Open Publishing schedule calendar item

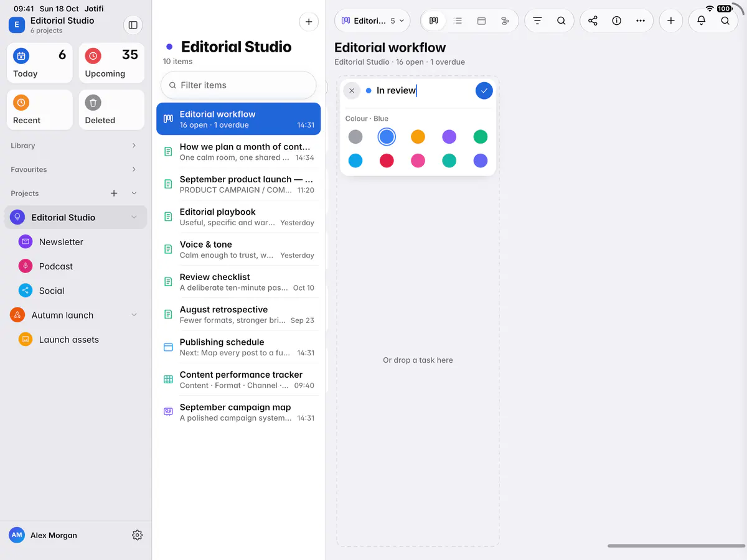click(x=238, y=347)
